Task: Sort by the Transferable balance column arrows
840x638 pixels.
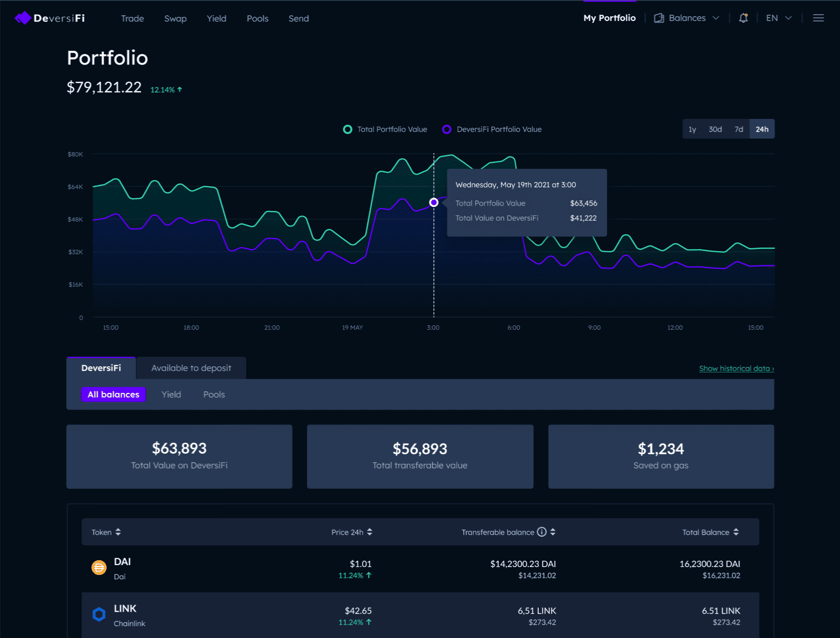Action: (x=553, y=532)
